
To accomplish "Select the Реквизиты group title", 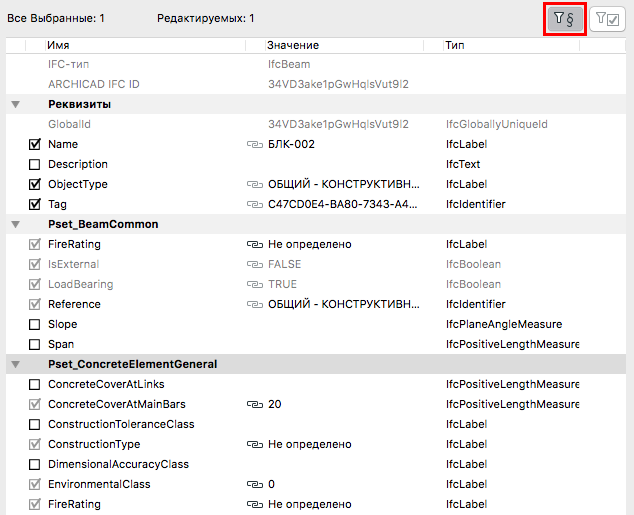I will click(80, 105).
